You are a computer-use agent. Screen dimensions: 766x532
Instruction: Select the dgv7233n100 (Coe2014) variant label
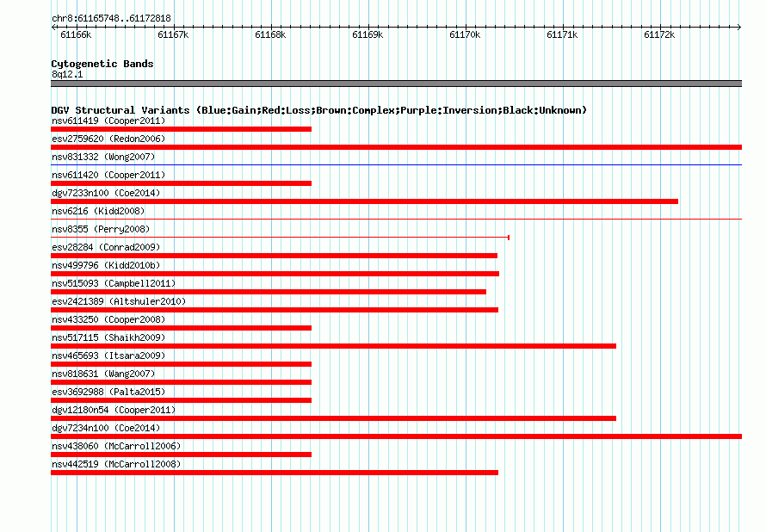point(106,193)
